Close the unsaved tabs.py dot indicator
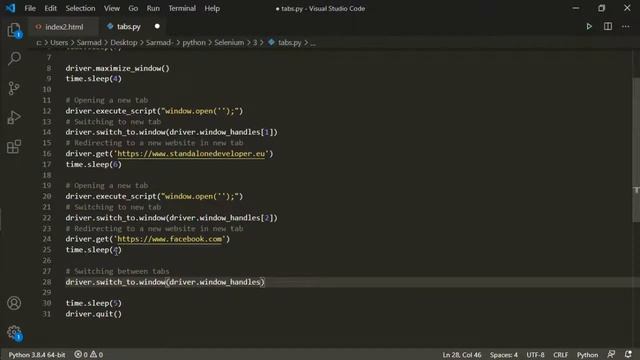This screenshot has height=360, width=640. (157, 27)
